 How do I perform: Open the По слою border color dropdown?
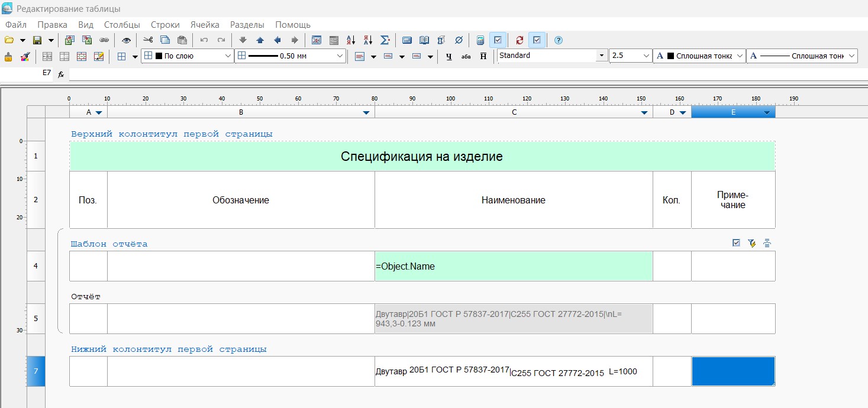point(228,56)
